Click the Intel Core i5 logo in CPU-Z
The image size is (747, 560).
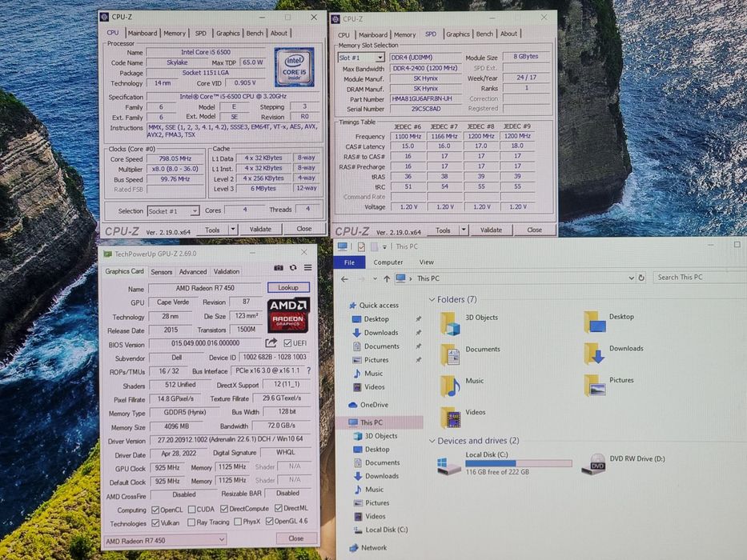click(x=294, y=66)
